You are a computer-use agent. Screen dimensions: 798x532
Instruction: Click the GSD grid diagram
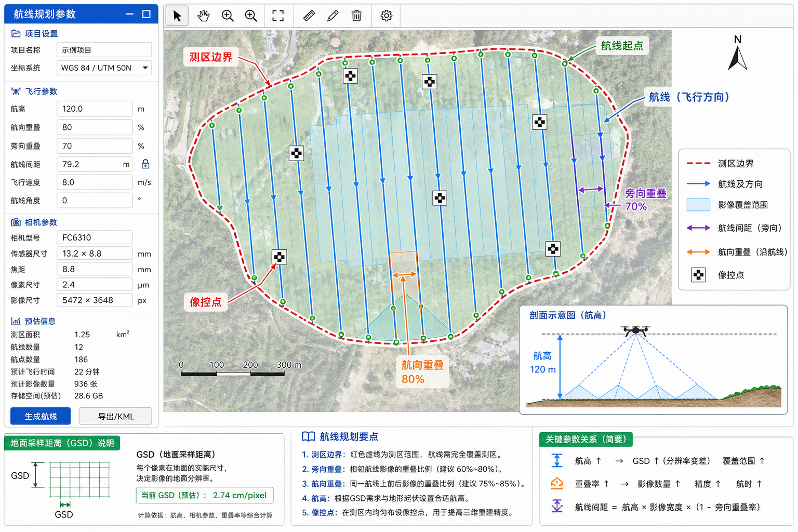pos(80,480)
